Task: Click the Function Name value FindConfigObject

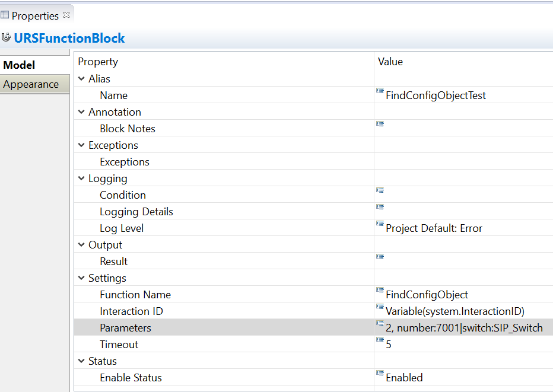Action: click(427, 295)
